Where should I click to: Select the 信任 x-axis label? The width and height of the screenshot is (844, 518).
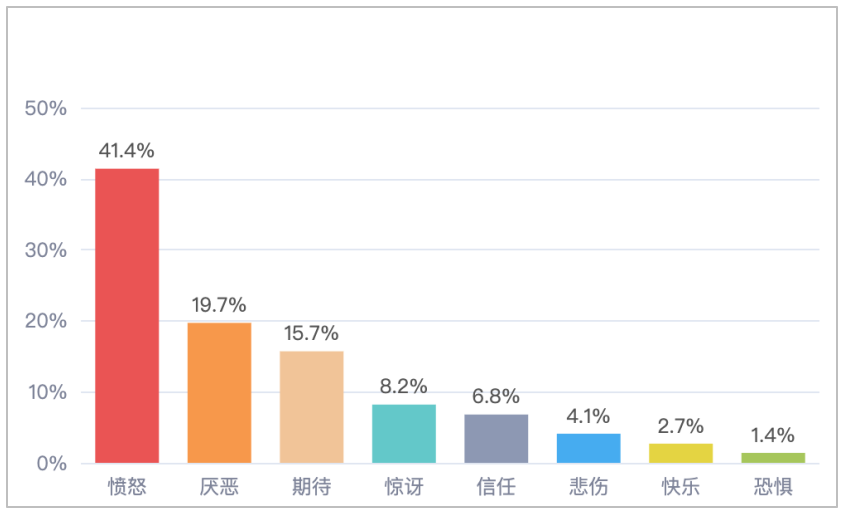click(x=496, y=488)
